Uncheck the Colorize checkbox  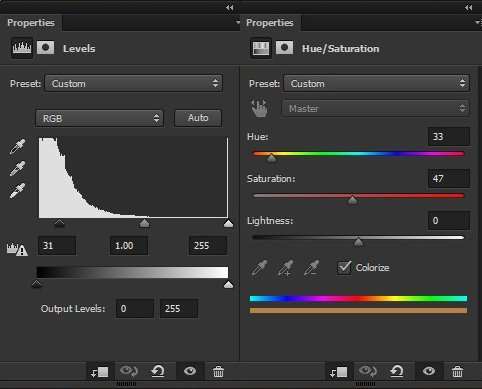click(344, 267)
